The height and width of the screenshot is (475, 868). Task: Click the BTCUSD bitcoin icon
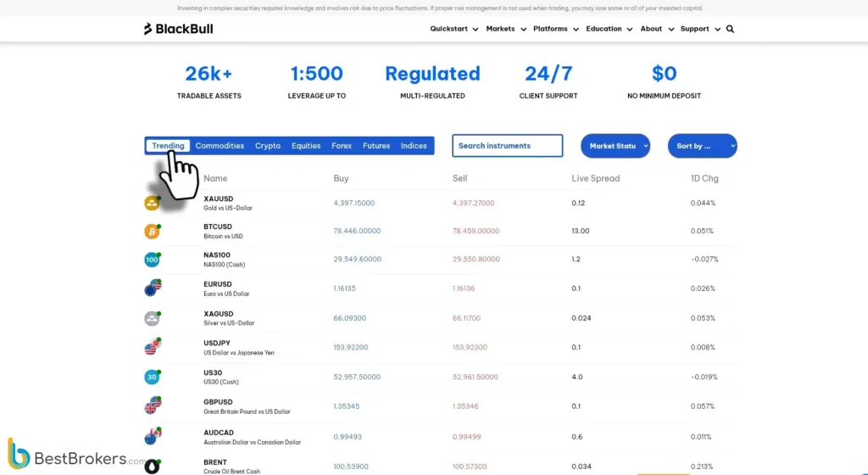coord(153,231)
